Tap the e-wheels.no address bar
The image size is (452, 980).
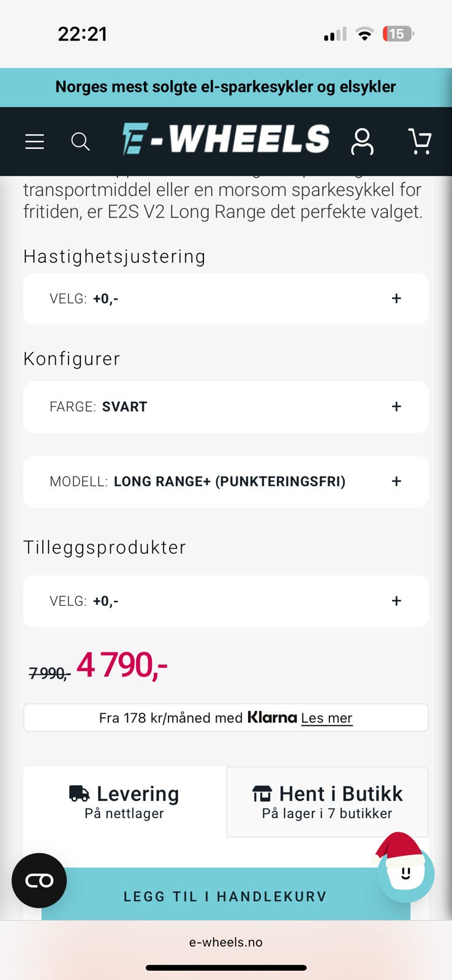[x=226, y=942]
